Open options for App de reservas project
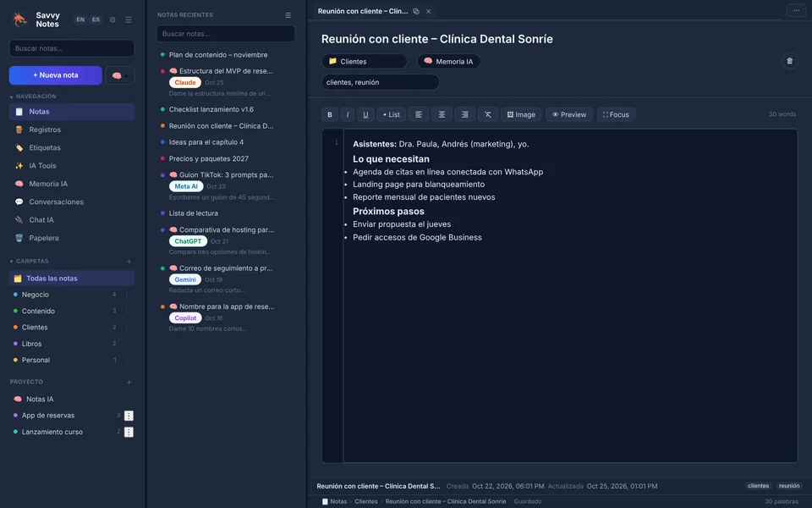Screen dimensions: 812x508 point(129,416)
